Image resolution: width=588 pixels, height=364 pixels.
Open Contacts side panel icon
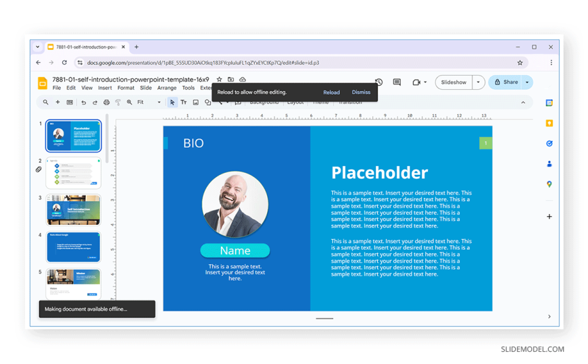click(549, 164)
